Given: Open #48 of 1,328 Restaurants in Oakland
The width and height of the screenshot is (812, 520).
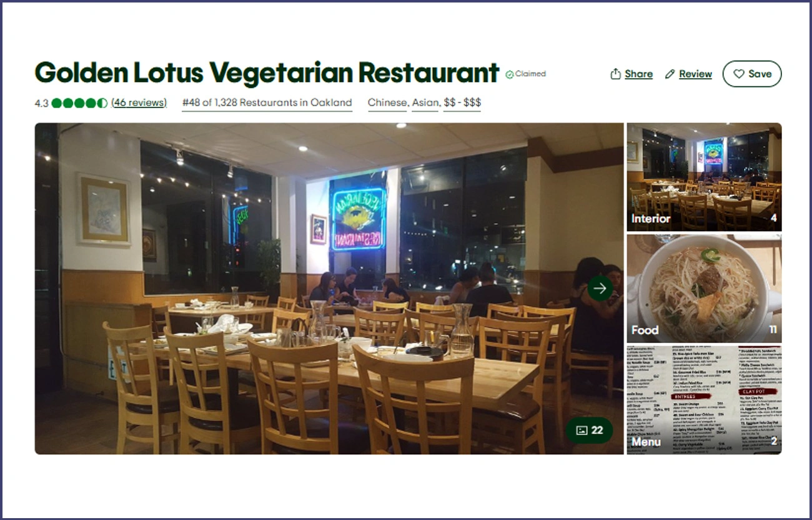Looking at the screenshot, I should 267,102.
